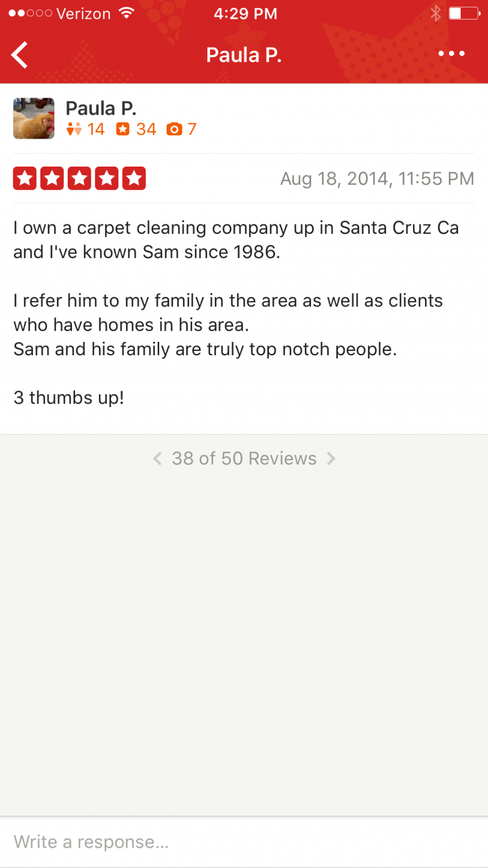This screenshot has height=868, width=488.
Task: Tap the camera icon showing 7 photos
Action: point(174,129)
